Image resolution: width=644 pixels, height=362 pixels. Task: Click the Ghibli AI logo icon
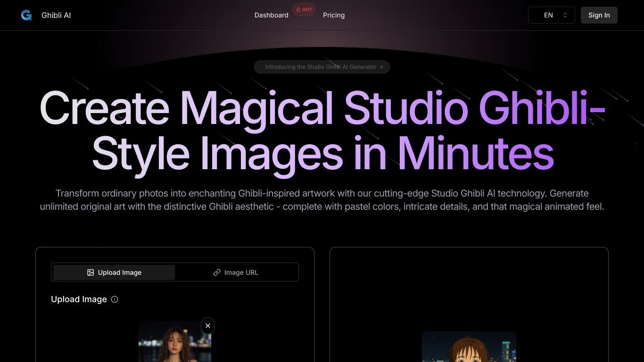point(26,15)
